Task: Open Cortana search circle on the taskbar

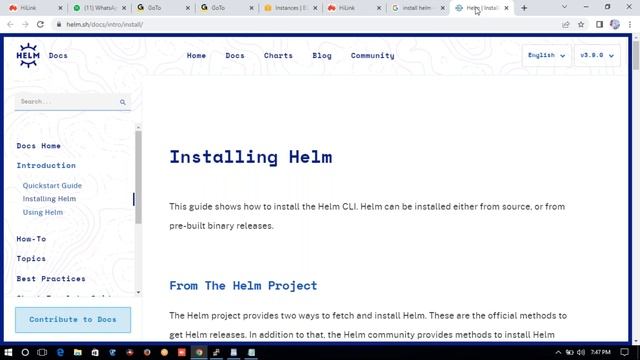Action: pyautogui.click(x=25, y=352)
